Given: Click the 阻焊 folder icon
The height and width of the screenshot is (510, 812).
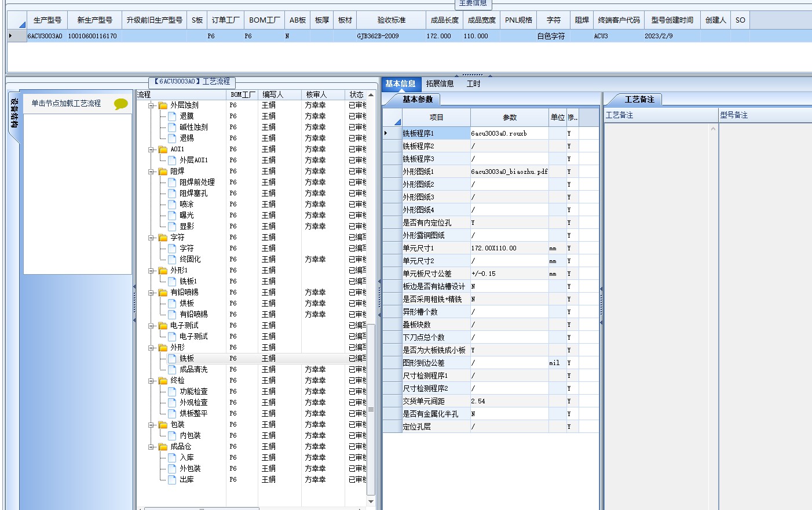Looking at the screenshot, I should pyautogui.click(x=163, y=172).
